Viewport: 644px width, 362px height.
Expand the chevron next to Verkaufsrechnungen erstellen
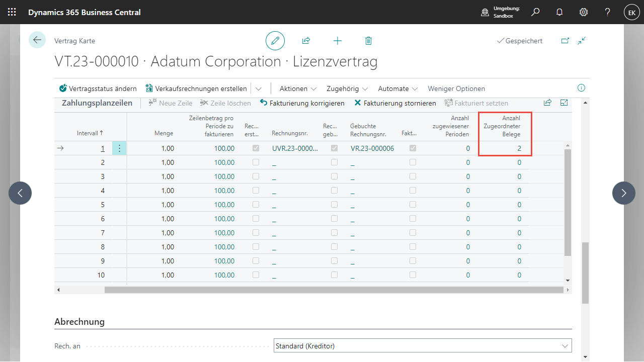[x=259, y=88]
